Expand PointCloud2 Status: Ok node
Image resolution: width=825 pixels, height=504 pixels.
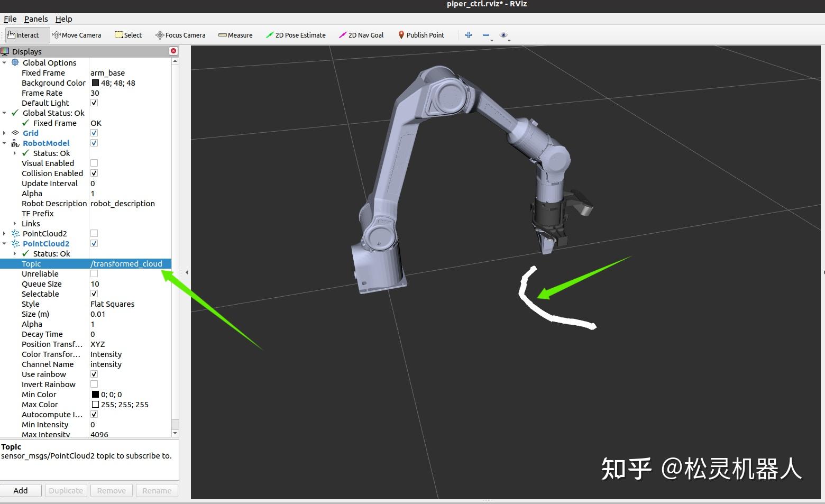point(15,253)
